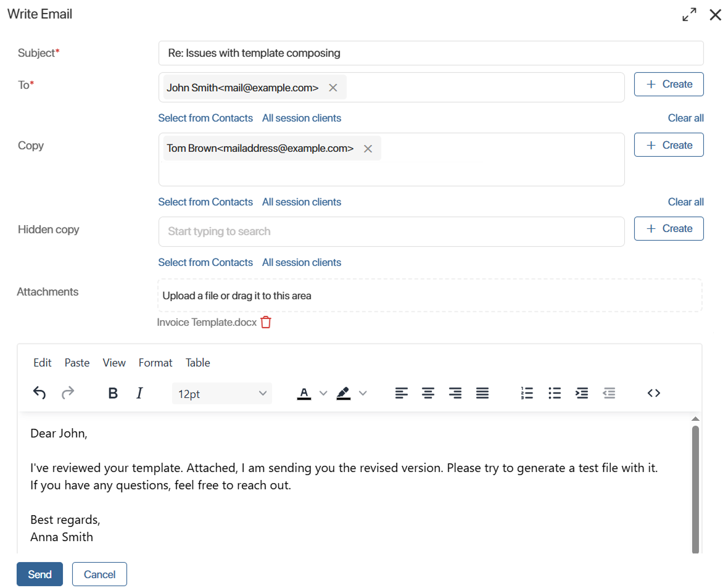The width and height of the screenshot is (723, 588).
Task: Open the source code view icon
Action: [653, 393]
